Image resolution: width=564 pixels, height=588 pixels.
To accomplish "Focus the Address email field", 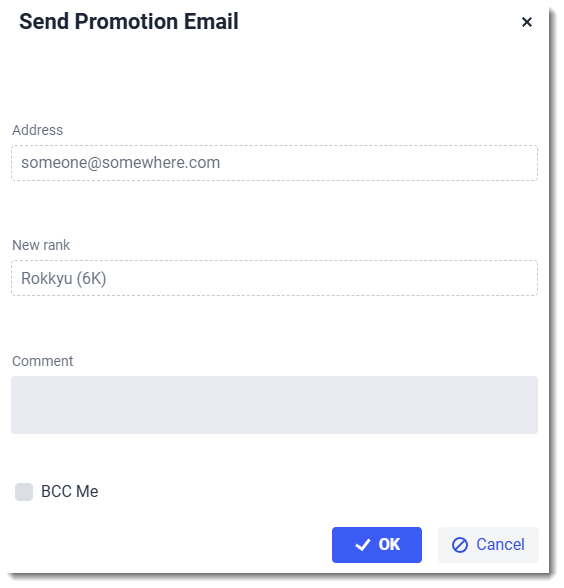I will [x=274, y=163].
